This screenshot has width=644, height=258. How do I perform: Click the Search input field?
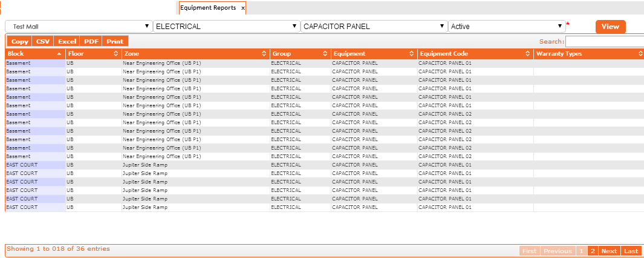[x=604, y=42]
